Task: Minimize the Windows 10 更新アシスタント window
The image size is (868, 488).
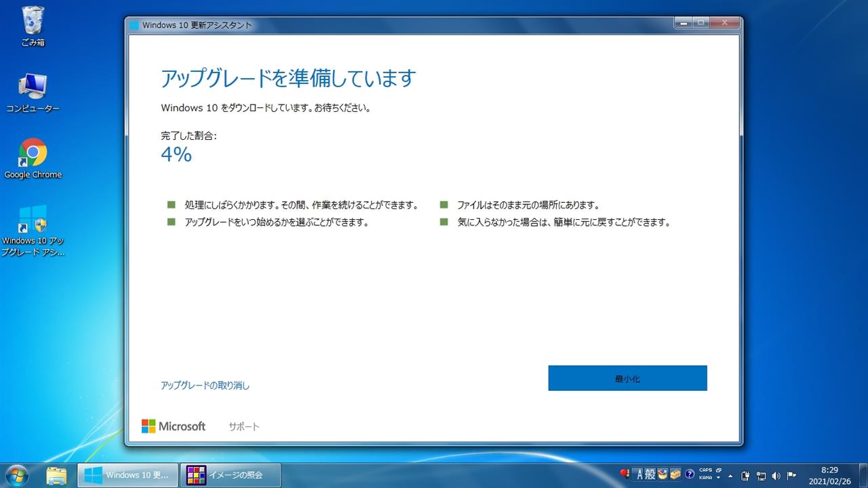Action: [x=684, y=22]
